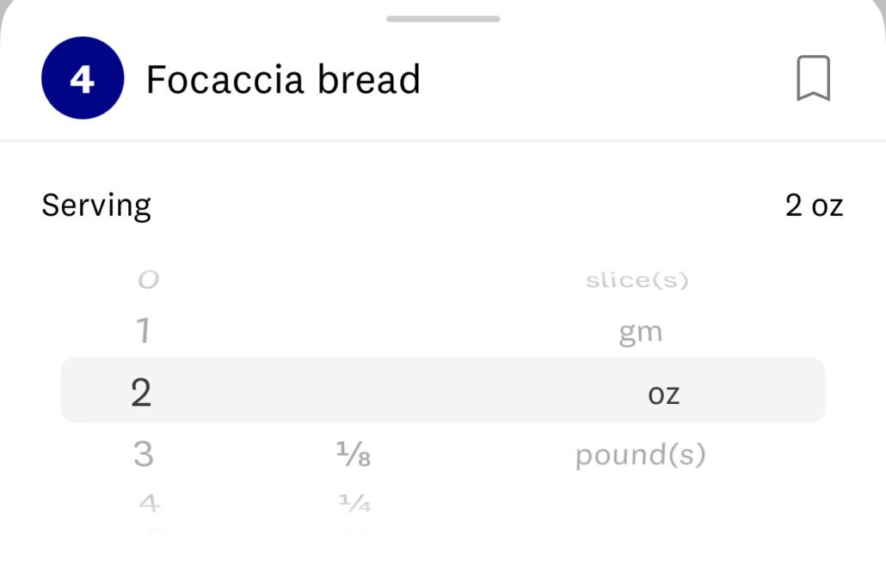
Task: Click the Focaccia bread title
Action: (x=284, y=78)
